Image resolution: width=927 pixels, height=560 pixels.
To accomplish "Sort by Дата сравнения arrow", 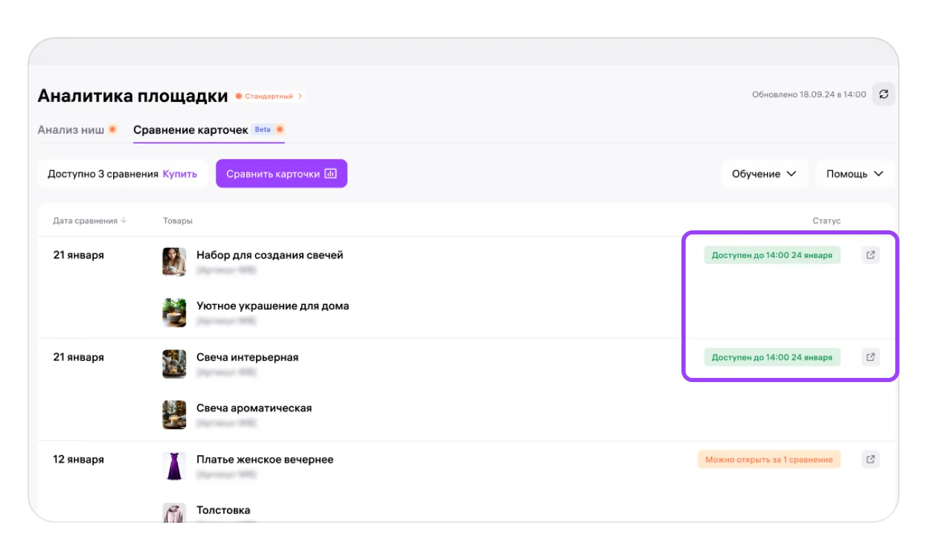I will click(x=124, y=221).
